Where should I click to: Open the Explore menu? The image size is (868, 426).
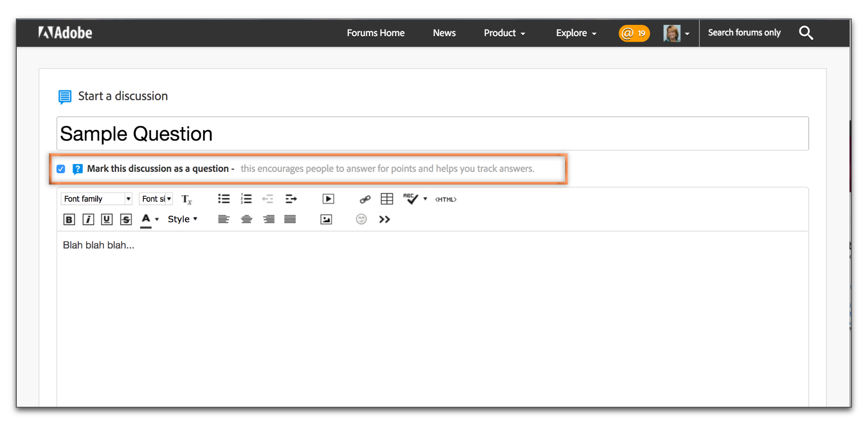(x=576, y=33)
